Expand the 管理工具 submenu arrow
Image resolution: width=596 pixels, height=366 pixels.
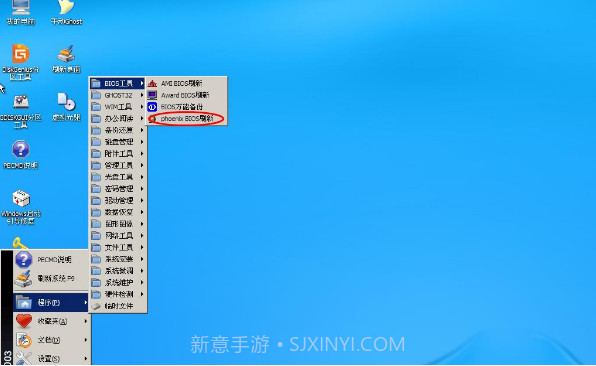pos(142,165)
